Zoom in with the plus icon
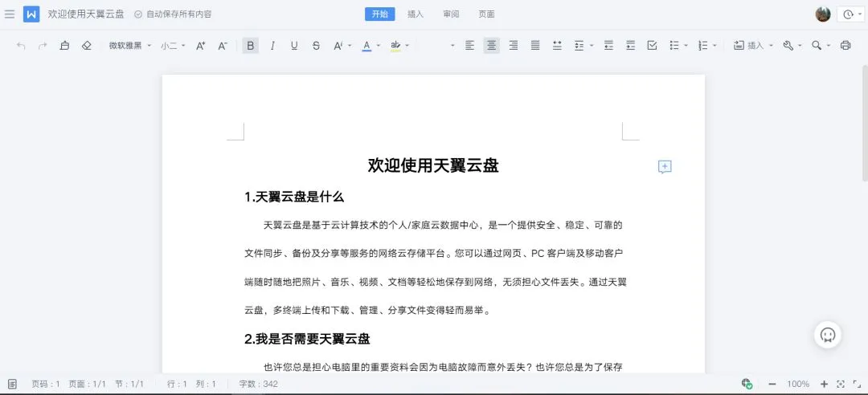Viewport: 868px width, 395px height. tap(824, 384)
